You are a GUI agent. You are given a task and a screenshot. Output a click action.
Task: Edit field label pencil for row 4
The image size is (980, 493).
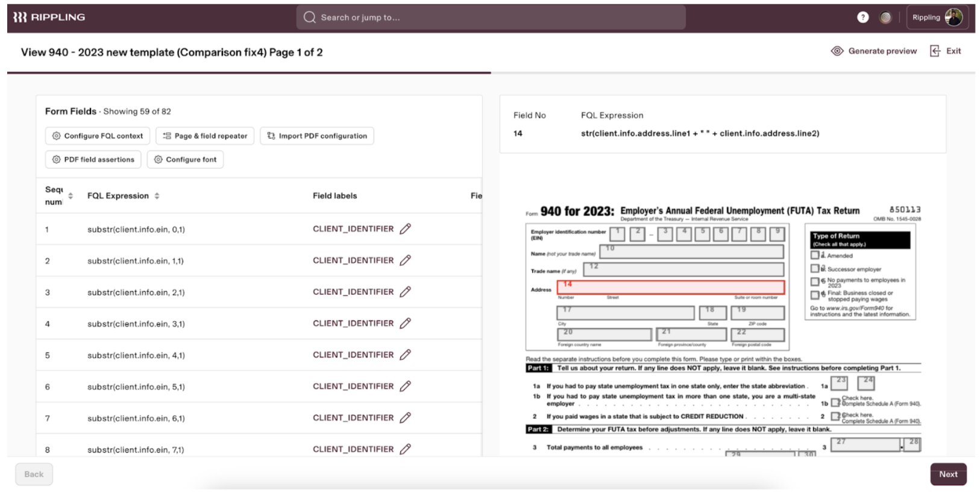point(406,323)
